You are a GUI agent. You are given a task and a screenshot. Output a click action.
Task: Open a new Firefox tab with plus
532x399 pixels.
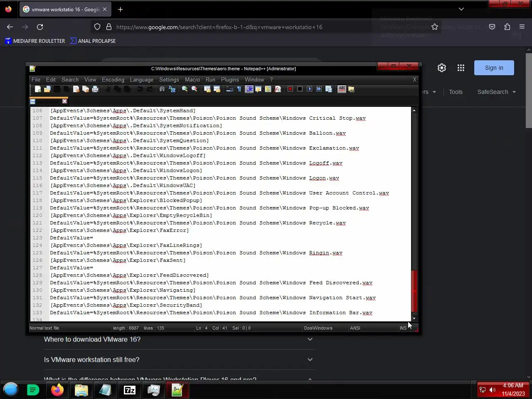120,9
